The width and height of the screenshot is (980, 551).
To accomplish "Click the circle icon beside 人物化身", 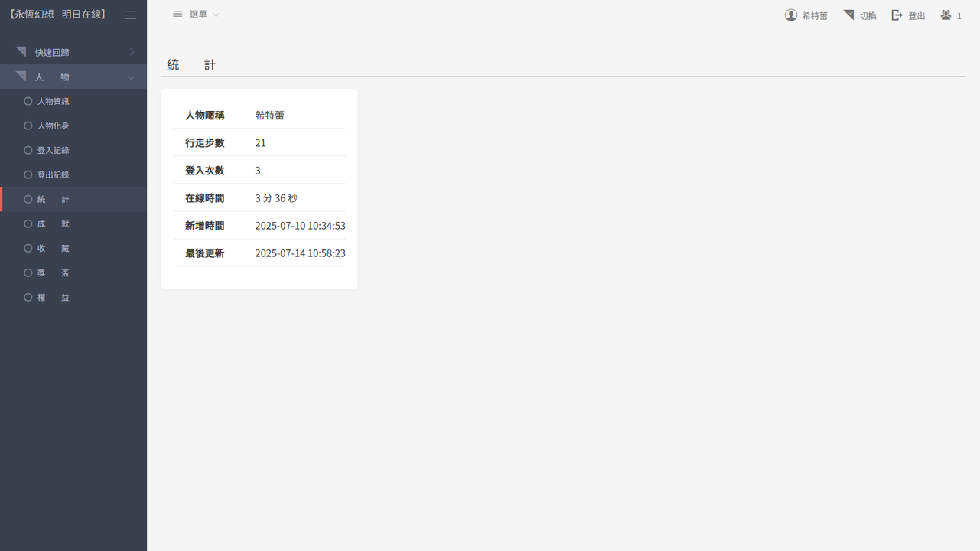I will 28,126.
